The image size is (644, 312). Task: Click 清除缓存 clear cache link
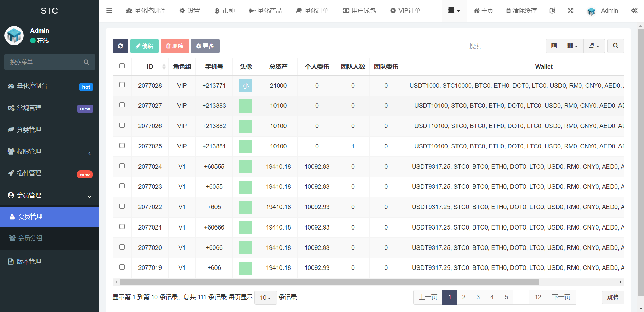521,11
